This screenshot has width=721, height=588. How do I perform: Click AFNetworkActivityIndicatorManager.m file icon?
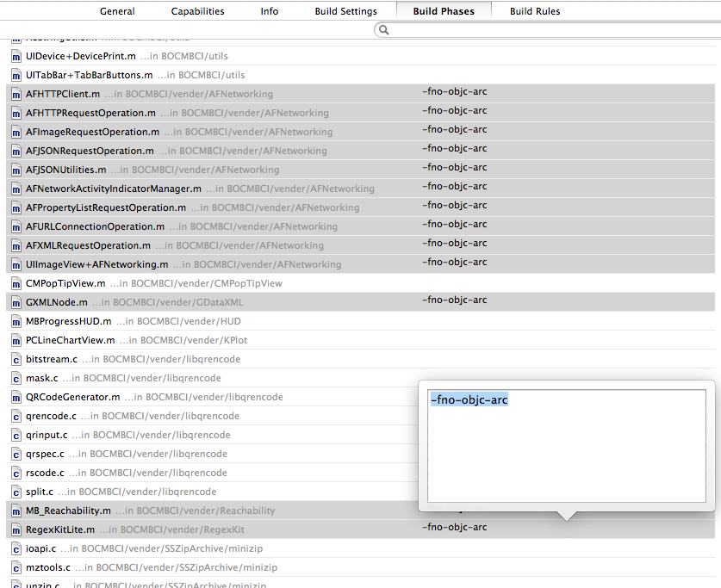(x=16, y=189)
